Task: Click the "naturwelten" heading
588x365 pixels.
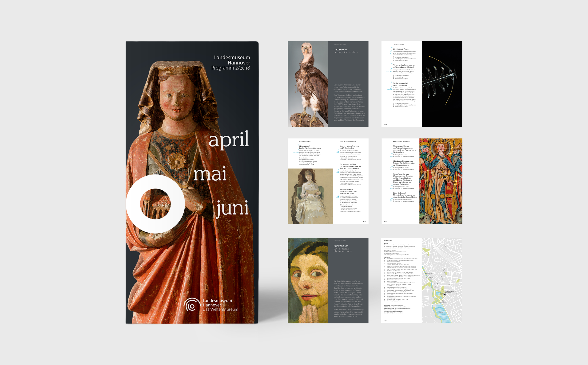Action: (341, 49)
